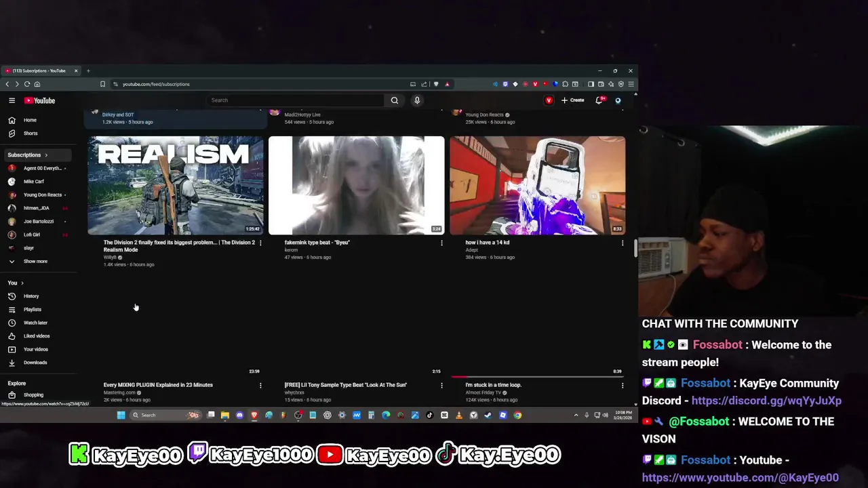
Task: Click the browser home icon
Action: coord(37,84)
